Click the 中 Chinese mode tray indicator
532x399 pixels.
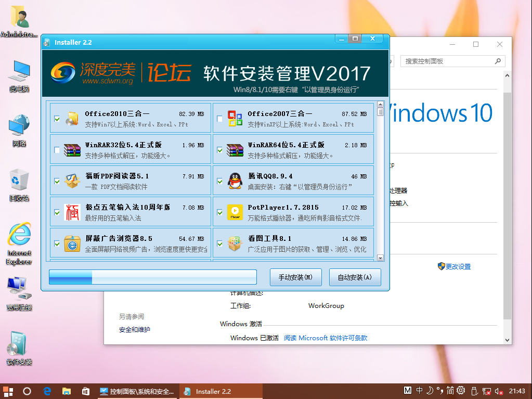pos(419,390)
